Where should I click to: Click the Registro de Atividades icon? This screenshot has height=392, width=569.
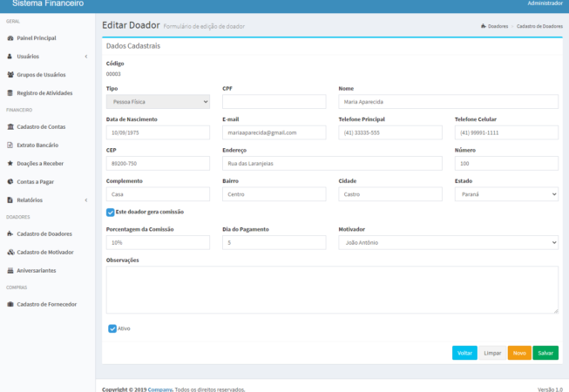coord(10,93)
